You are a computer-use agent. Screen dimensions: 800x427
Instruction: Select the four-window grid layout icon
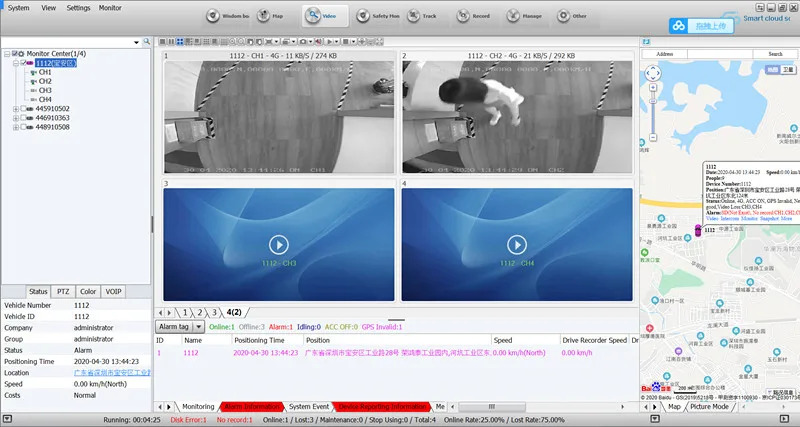click(x=180, y=41)
